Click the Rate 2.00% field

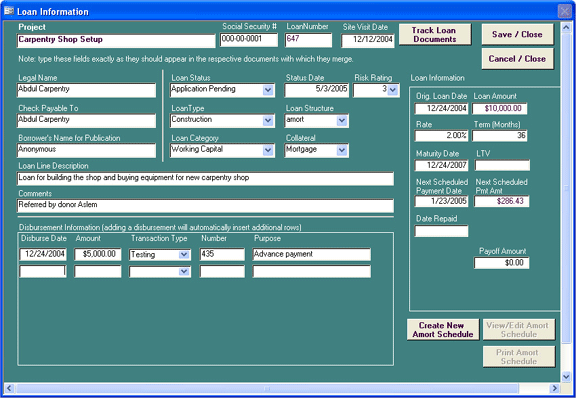click(x=441, y=136)
